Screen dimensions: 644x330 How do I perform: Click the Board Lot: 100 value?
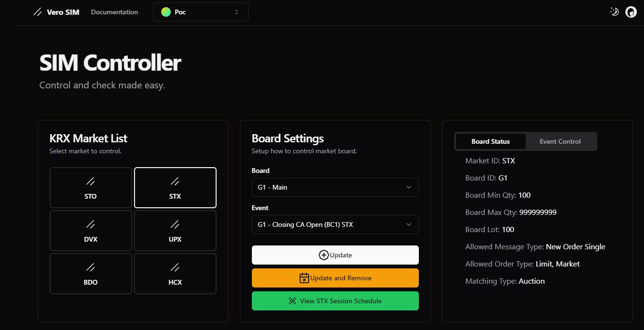tap(508, 230)
